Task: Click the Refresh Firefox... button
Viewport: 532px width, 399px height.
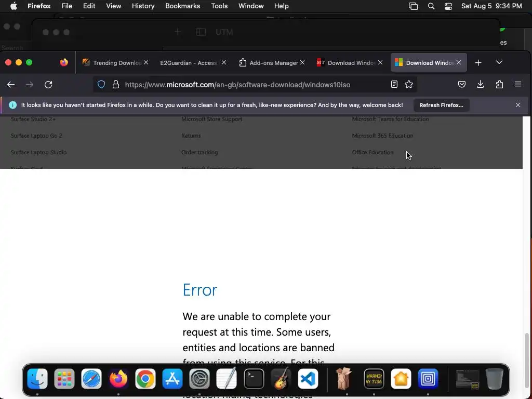Action: pyautogui.click(x=441, y=105)
